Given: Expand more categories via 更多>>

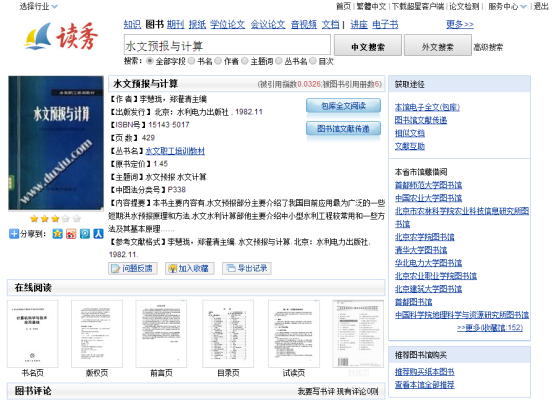Looking at the screenshot, I should pos(460,24).
